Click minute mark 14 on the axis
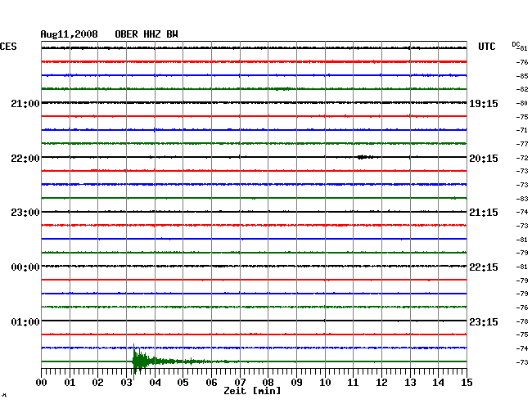This screenshot has width=532, height=404. point(439,382)
